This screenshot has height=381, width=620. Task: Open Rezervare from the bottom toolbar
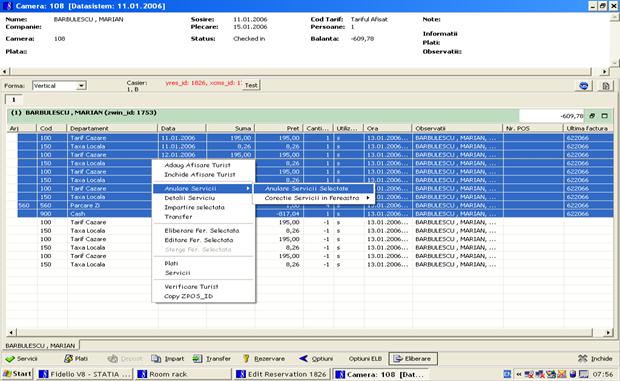264,358
